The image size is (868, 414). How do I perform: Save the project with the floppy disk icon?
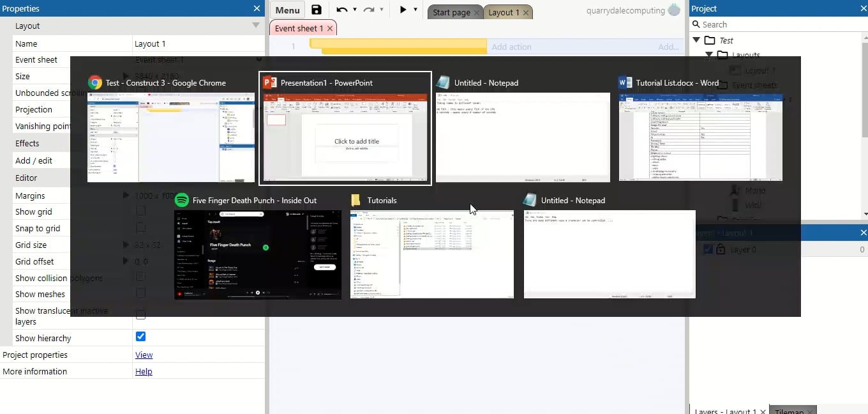coord(317,10)
